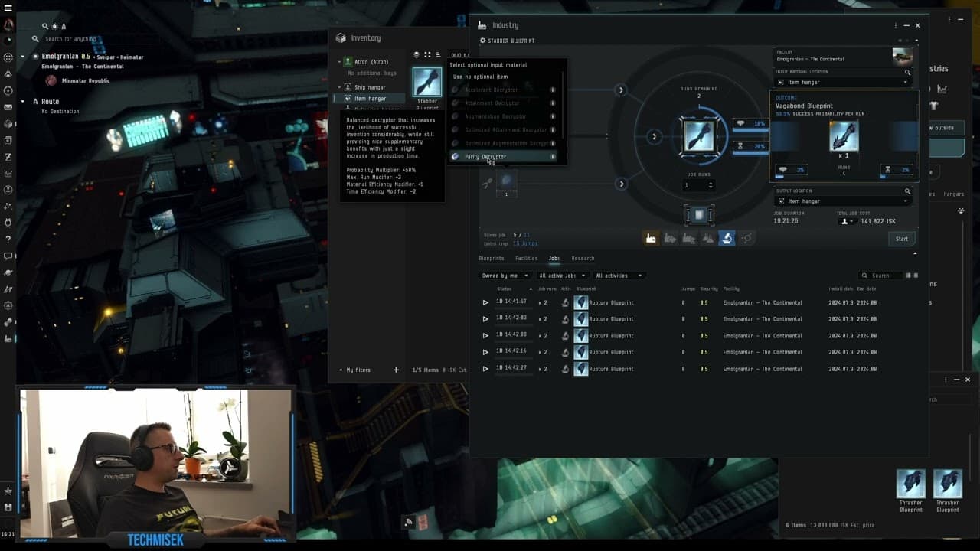
Task: Select the Reaction activity icon
Action: pyautogui.click(x=746, y=239)
